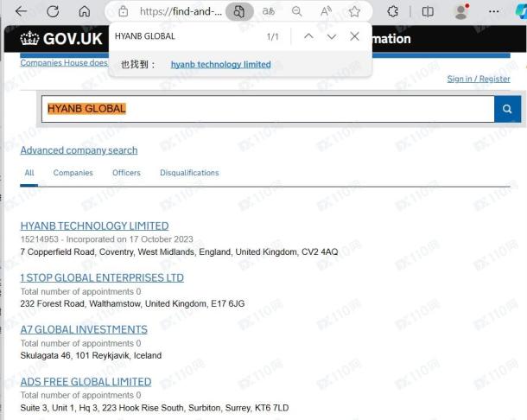This screenshot has height=420, width=527.
Task: Open the Sign in / Register link
Action: coord(479,79)
